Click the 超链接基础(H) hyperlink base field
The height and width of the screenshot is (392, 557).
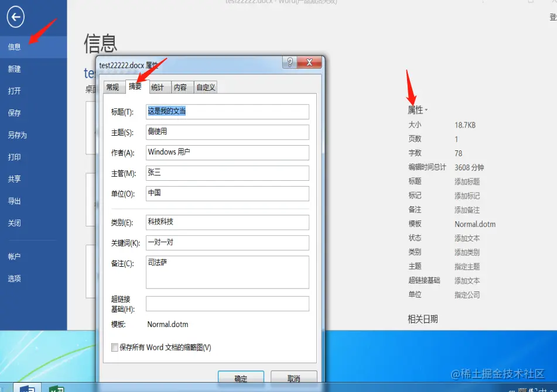[227, 304]
